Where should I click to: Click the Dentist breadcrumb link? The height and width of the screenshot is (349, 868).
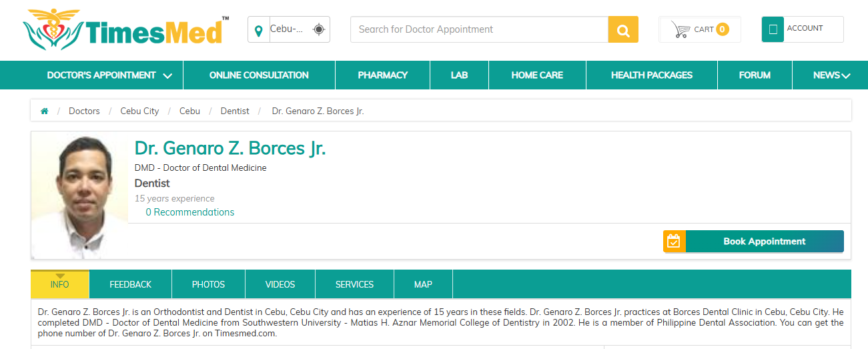[x=235, y=111]
